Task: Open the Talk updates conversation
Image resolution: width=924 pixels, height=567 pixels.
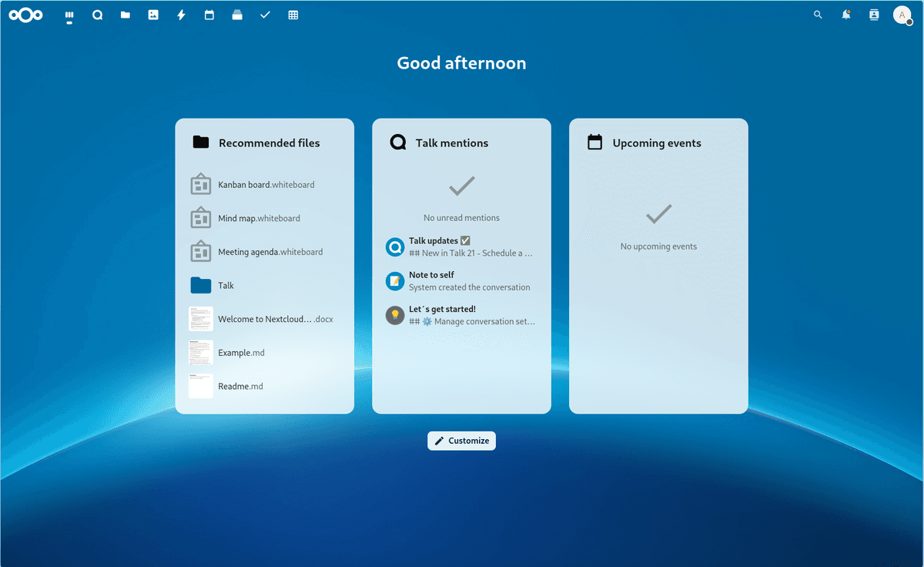Action: (462, 247)
